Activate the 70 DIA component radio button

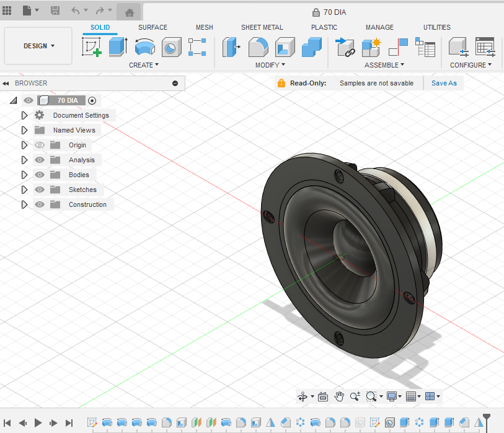point(92,101)
